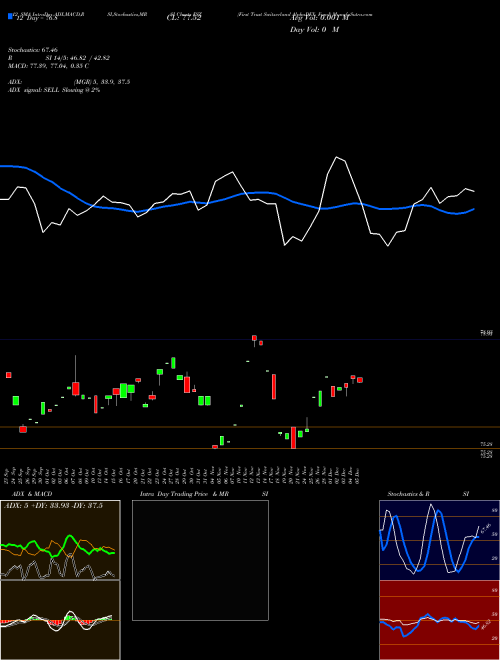This screenshot has height=660, width=500.
Task: Open the MACD histogram chart panel
Action: coord(60,620)
